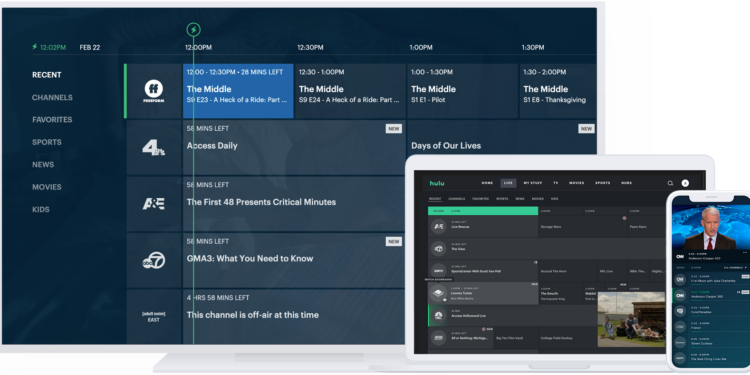The image size is (750, 375).
Task: Select GMA3: What You Need to Know
Action: click(x=294, y=260)
